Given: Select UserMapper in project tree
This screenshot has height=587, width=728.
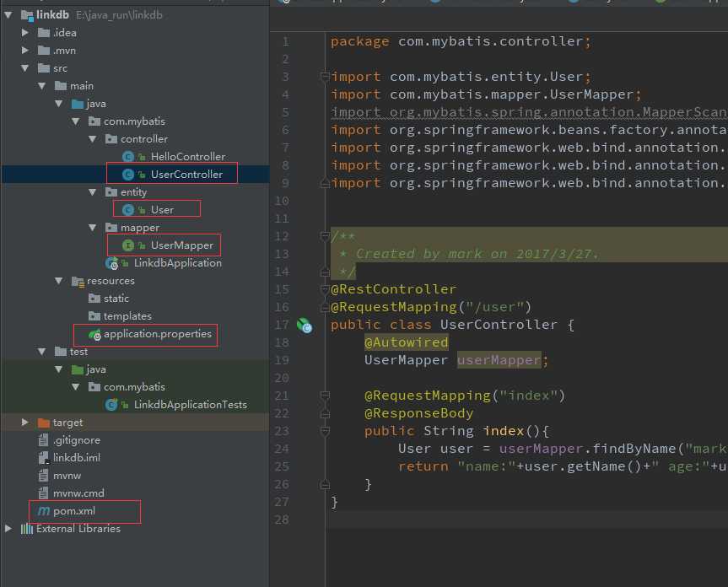Looking at the screenshot, I should click(182, 245).
